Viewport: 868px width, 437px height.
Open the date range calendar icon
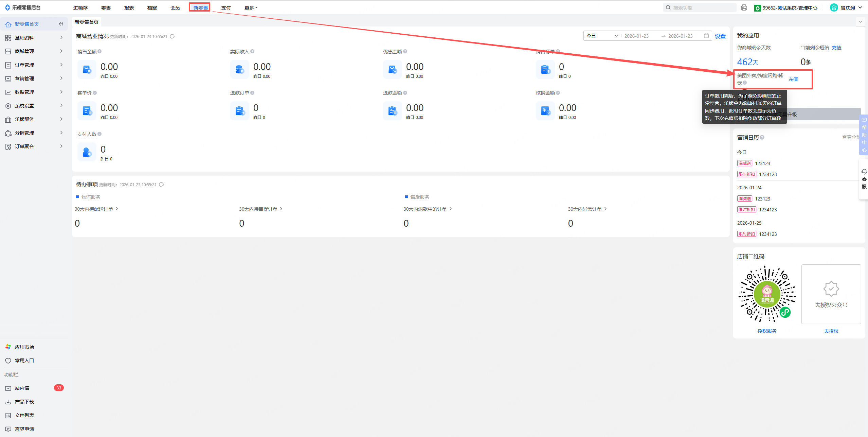(x=706, y=36)
